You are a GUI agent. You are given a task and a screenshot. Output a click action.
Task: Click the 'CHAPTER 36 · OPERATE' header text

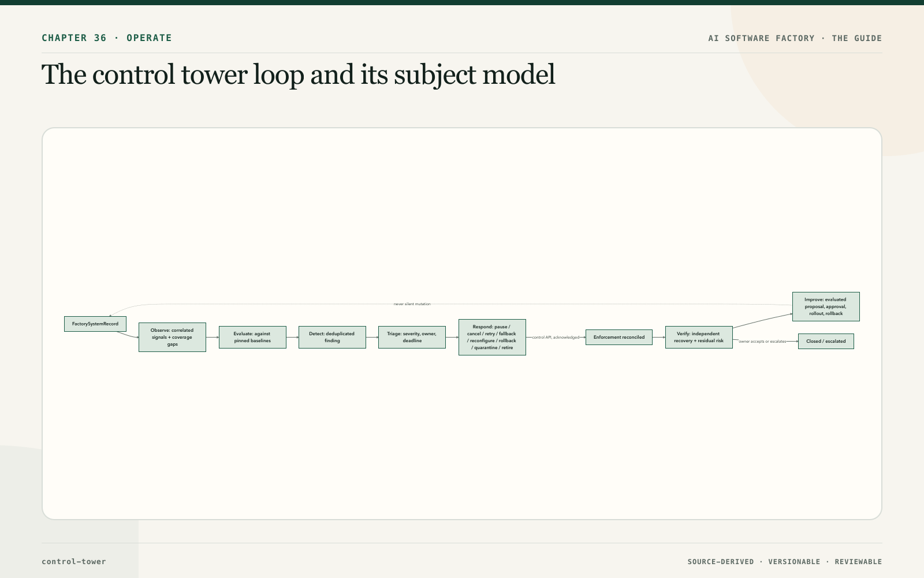click(x=107, y=38)
